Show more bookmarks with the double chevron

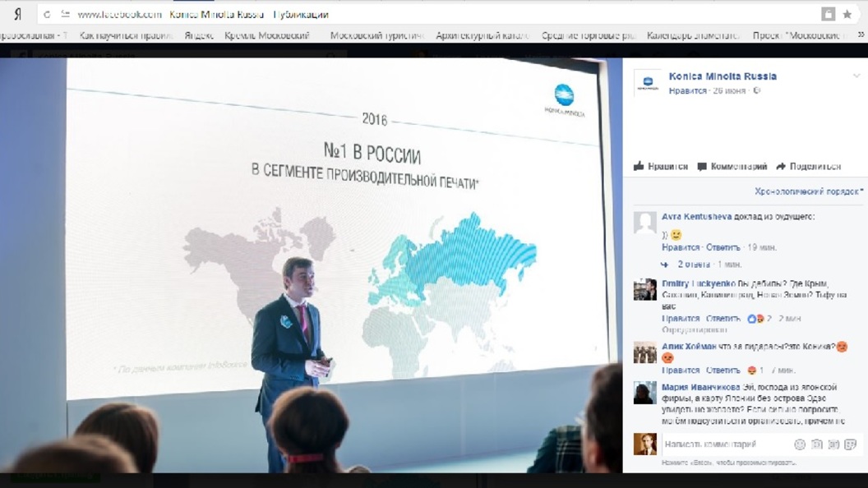point(861,35)
